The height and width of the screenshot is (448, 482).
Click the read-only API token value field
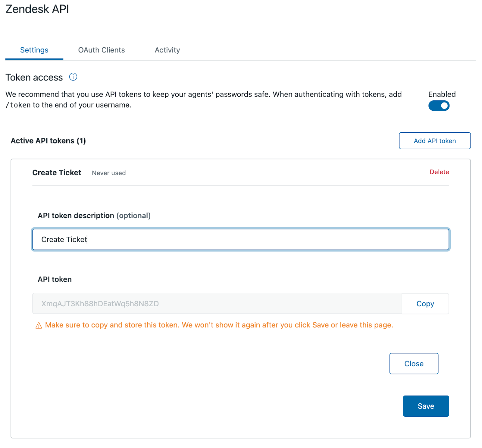(217, 304)
